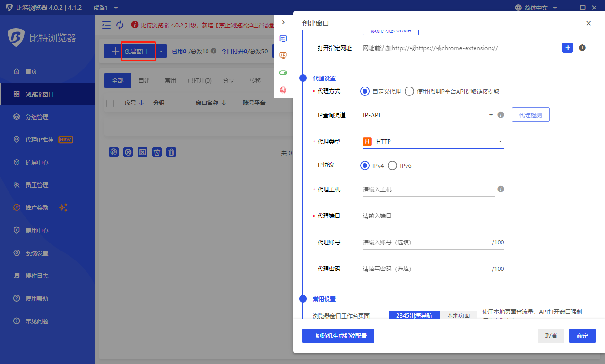This screenshot has width=605, height=364.
Task: Switch to the 已打开(0) tab
Action: click(x=199, y=80)
